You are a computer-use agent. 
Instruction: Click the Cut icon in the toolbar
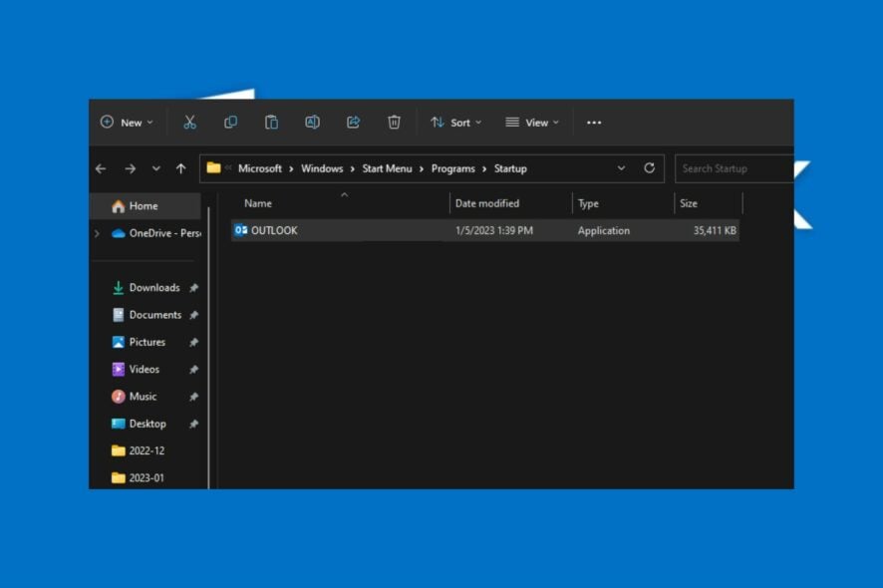(189, 122)
